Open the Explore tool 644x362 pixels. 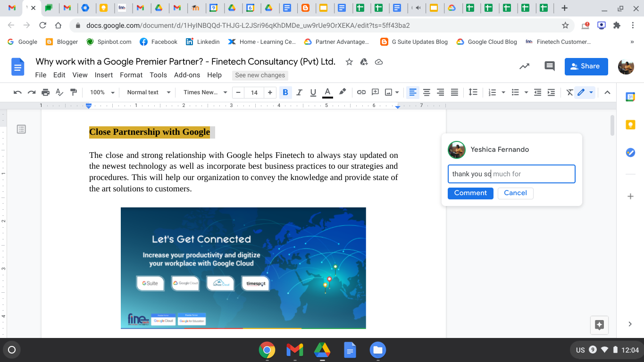pos(600,325)
